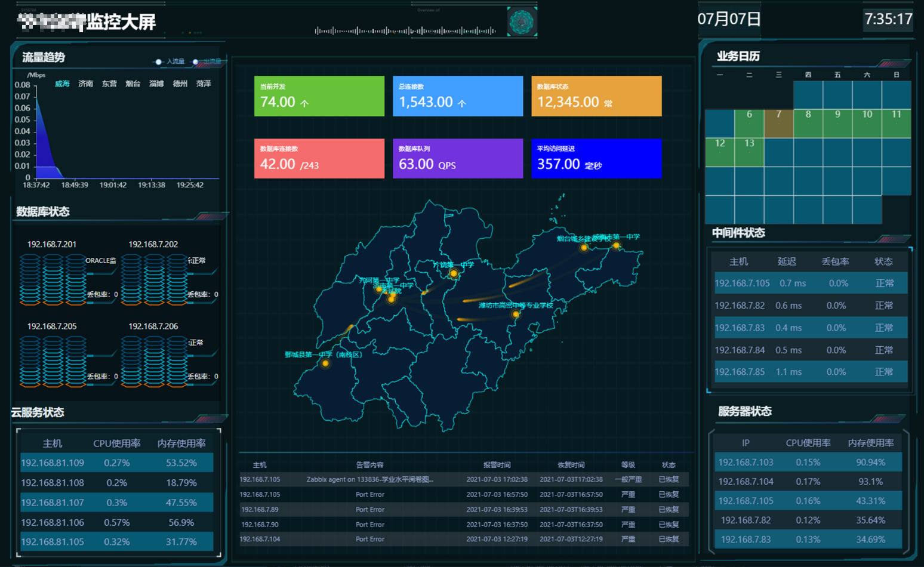
Task: Click the 告警内容 column header
Action: pos(369,465)
